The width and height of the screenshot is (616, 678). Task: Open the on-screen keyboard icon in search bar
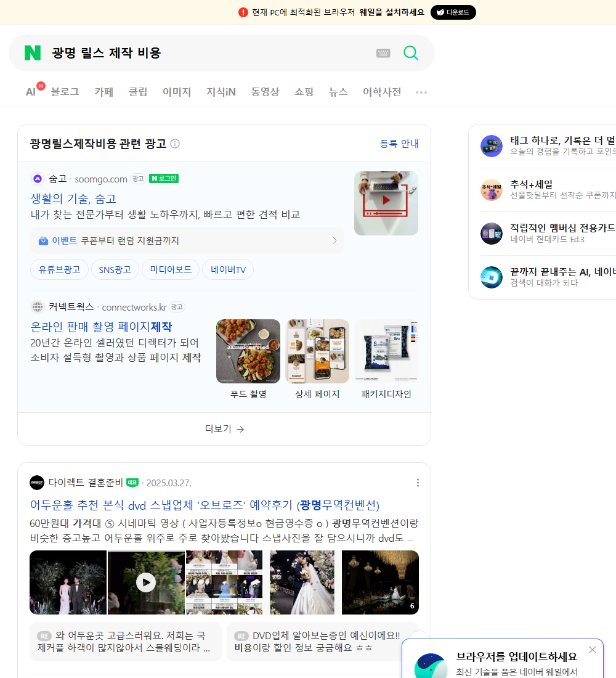383,53
